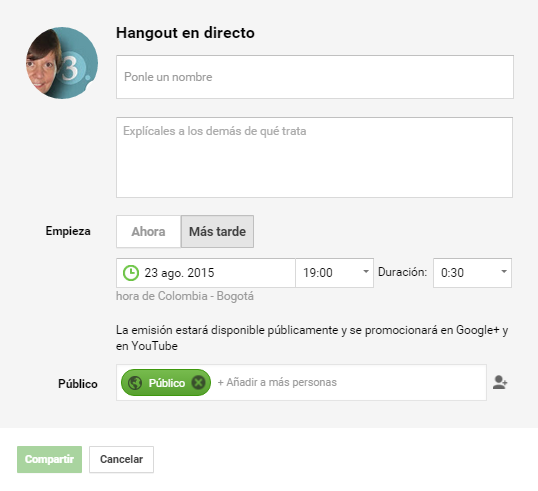Open the Duración 0:30 dropdown

[x=472, y=273]
